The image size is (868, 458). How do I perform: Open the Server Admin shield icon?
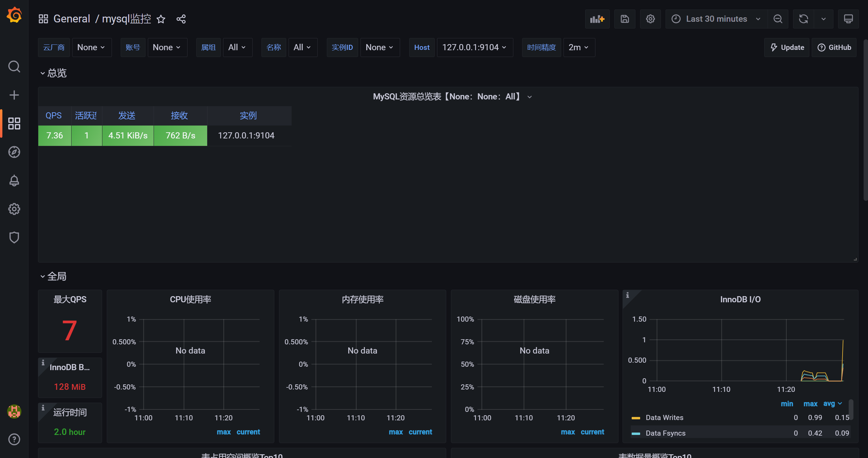coord(14,237)
